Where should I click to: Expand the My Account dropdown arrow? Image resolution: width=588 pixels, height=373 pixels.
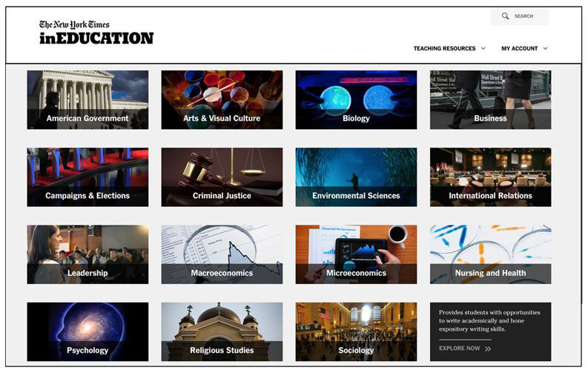click(x=546, y=49)
